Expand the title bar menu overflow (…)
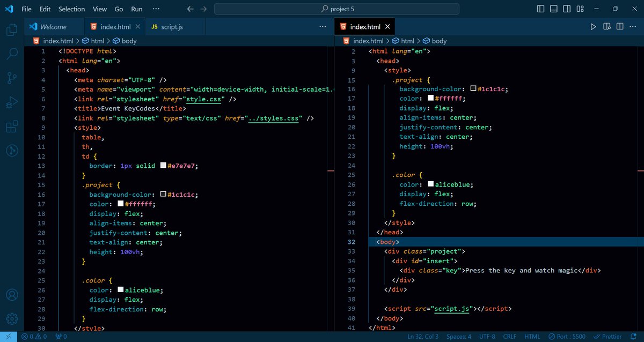Viewport: 644px width, 342px height. (156, 9)
